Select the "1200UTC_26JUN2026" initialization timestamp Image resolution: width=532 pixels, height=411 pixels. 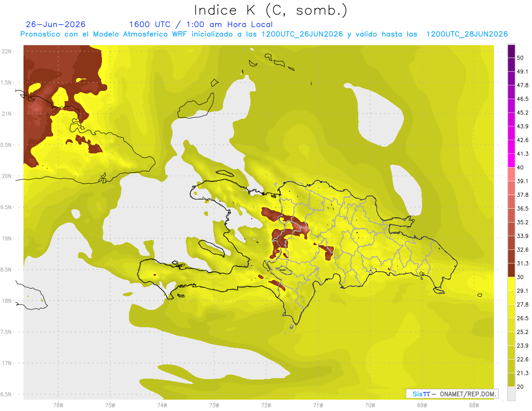[301, 34]
